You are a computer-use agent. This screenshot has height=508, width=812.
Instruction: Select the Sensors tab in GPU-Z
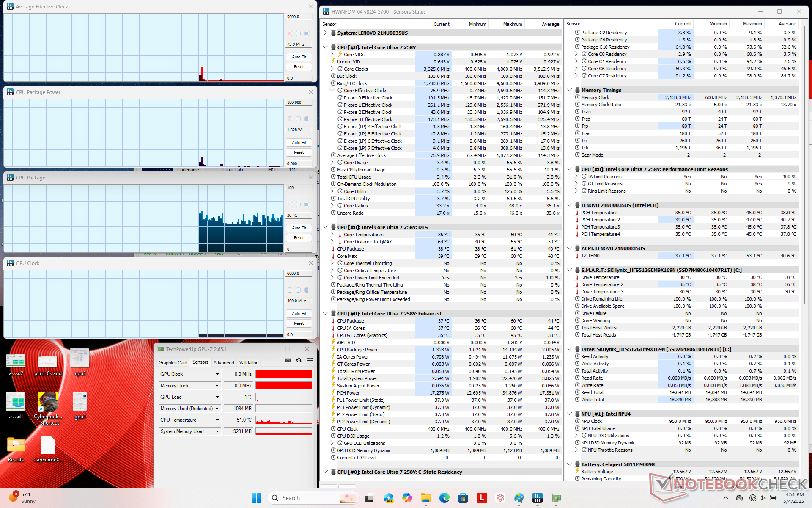click(200, 362)
